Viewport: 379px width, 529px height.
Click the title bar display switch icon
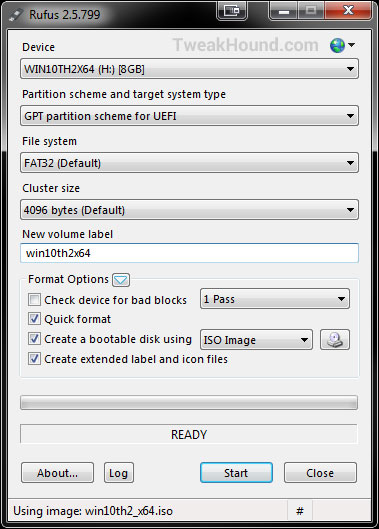(x=232, y=11)
